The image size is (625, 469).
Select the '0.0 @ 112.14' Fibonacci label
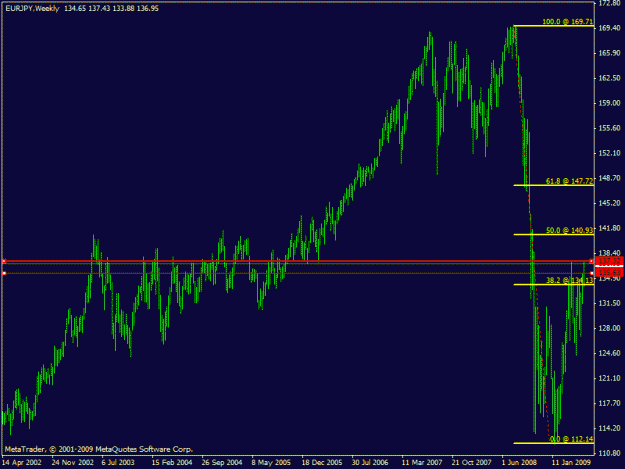pos(571,439)
